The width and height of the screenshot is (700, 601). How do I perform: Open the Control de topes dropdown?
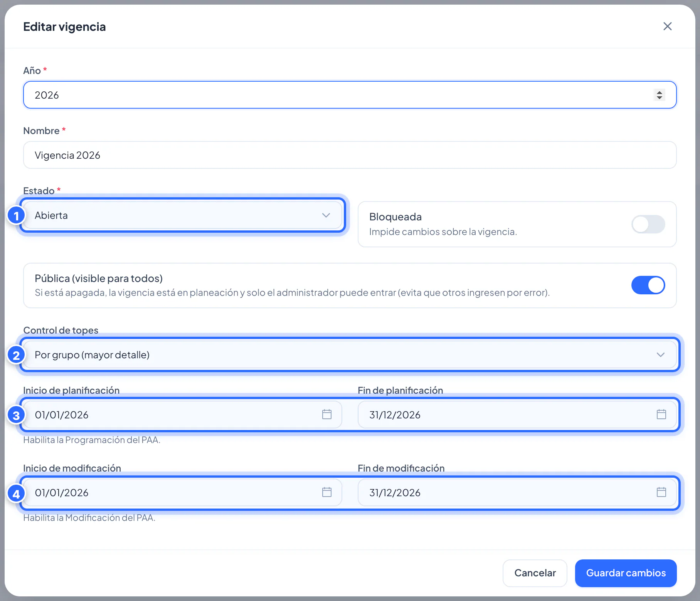[x=350, y=354]
